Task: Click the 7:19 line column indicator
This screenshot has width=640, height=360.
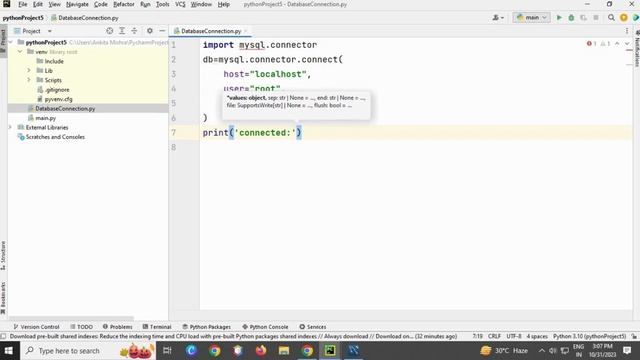Action: point(478,336)
